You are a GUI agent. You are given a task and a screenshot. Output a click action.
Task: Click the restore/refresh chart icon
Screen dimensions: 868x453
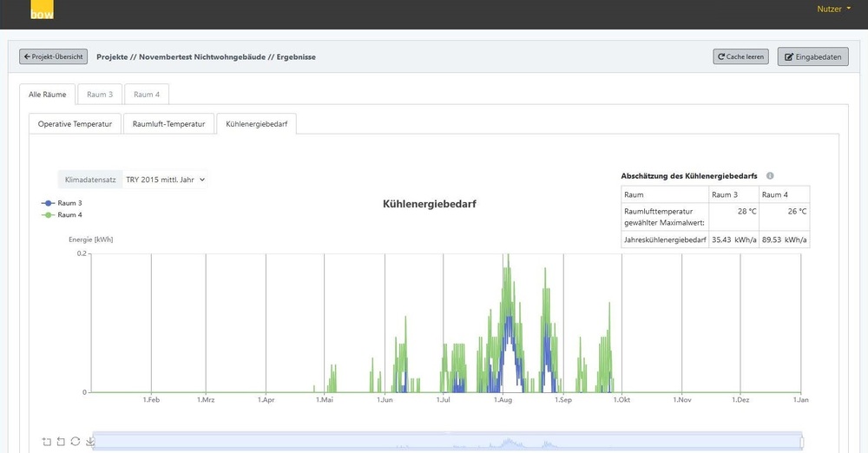[76, 442]
